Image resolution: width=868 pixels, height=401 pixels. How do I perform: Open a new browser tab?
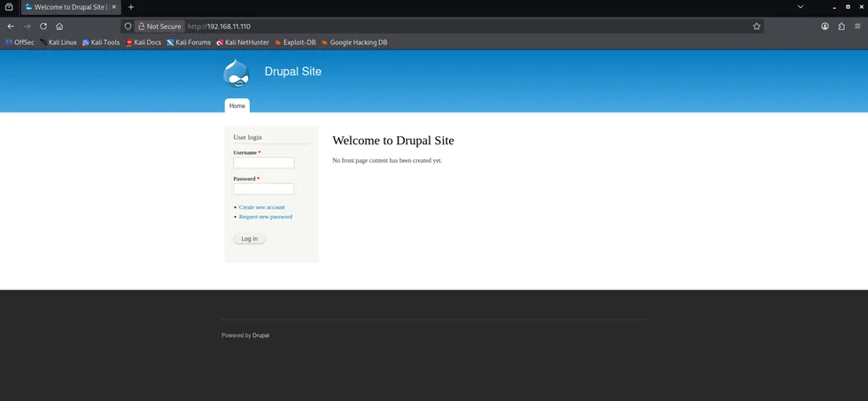[131, 7]
